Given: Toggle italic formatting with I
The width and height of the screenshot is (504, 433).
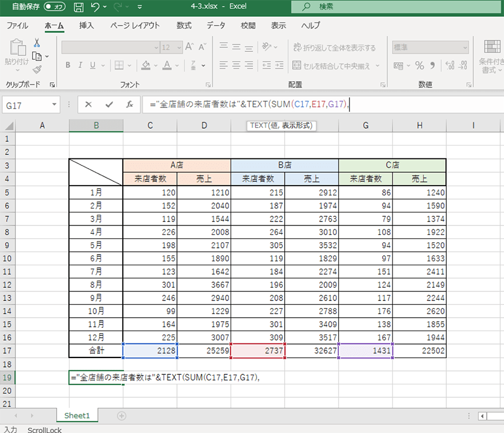Looking at the screenshot, I should click(x=81, y=65).
